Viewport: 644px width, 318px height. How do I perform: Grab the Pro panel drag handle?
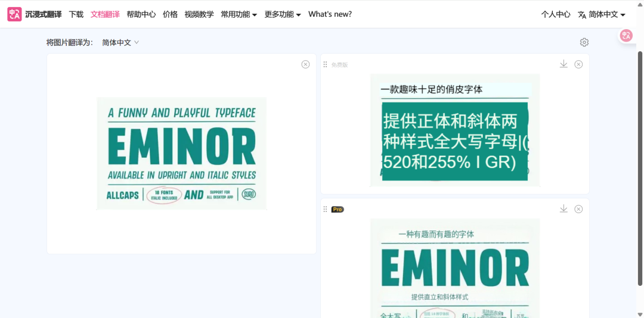[x=326, y=209]
